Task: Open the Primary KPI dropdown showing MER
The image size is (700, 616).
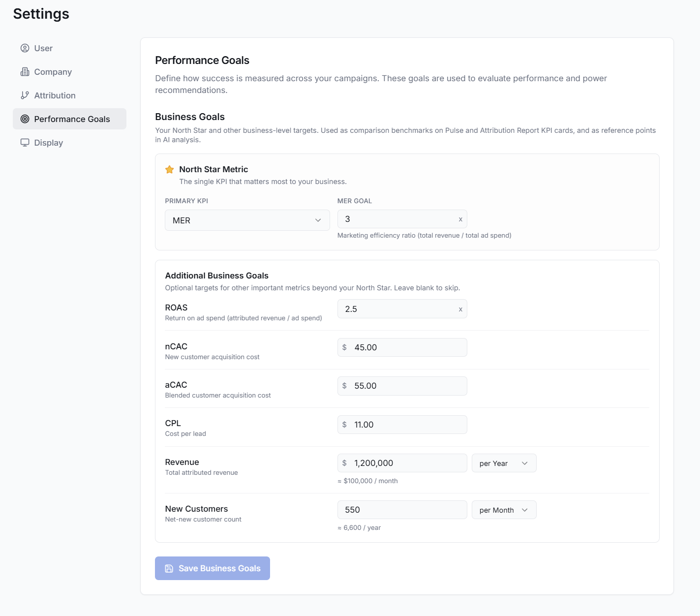Action: (x=247, y=220)
